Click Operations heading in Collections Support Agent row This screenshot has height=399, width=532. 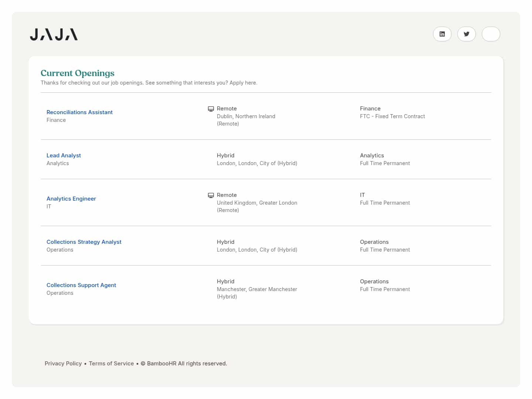(x=374, y=282)
